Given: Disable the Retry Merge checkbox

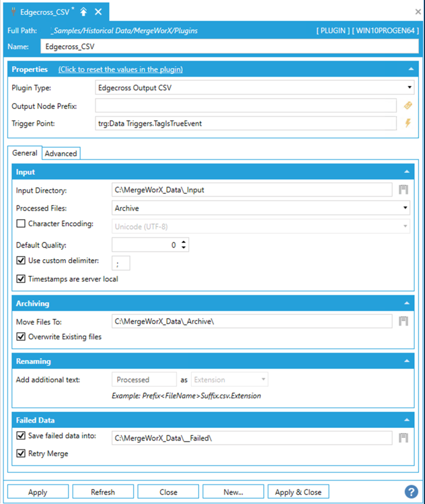Looking at the screenshot, I should coord(21,454).
